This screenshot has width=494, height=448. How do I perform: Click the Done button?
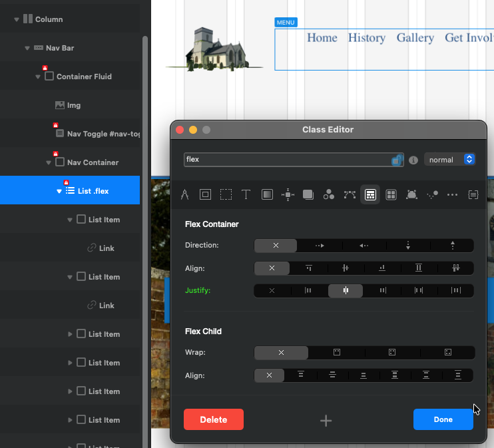coord(443,419)
